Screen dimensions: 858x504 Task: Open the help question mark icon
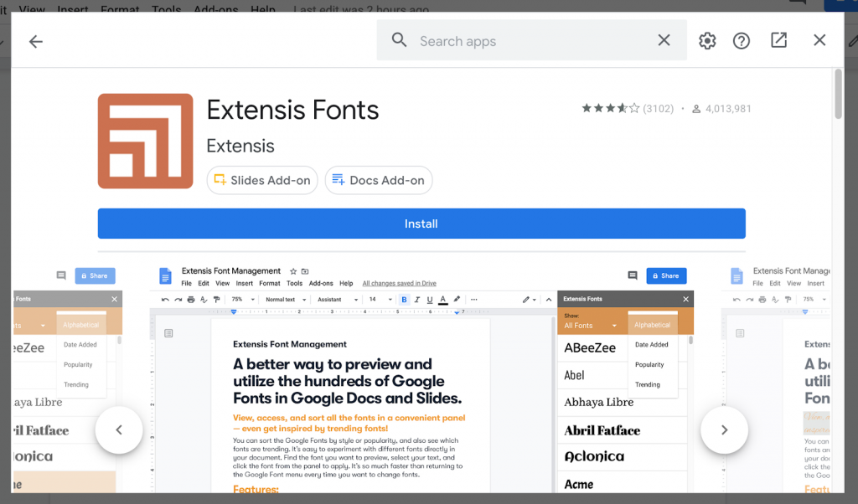click(742, 41)
